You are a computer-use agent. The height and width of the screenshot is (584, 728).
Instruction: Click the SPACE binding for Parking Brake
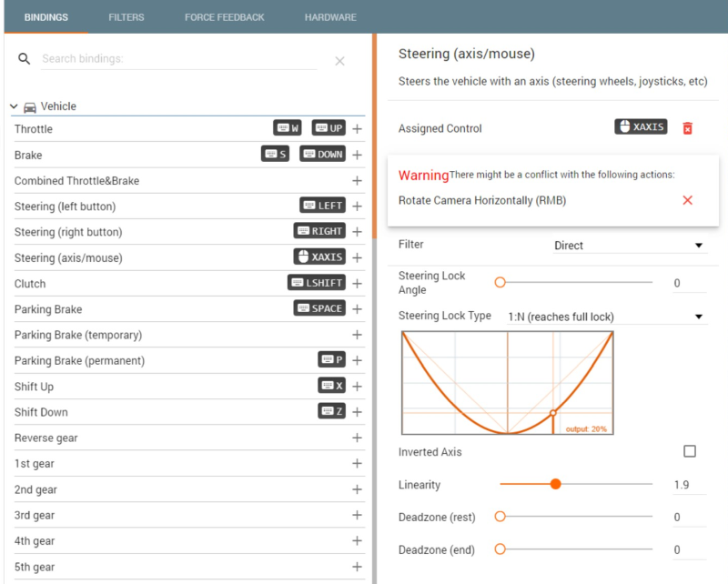click(319, 308)
